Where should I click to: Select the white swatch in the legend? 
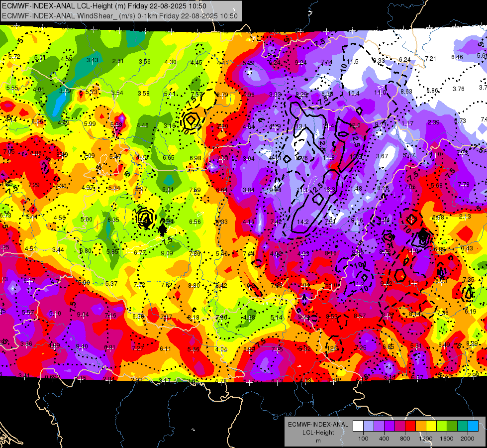358,426
